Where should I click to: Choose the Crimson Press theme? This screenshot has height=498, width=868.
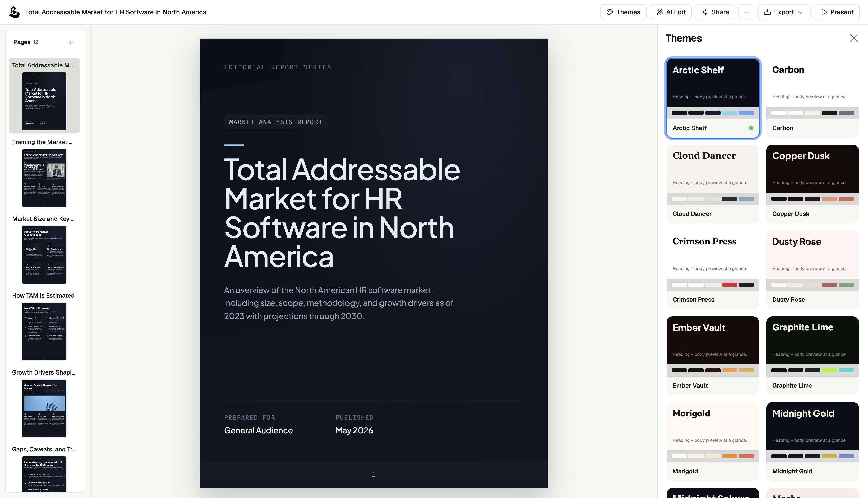click(713, 270)
